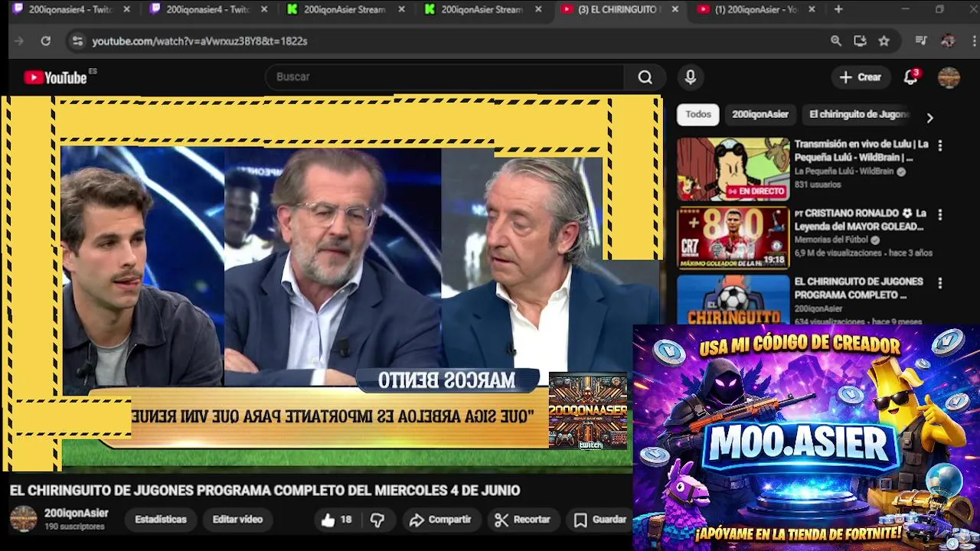The width and height of the screenshot is (980, 551).
Task: Like the video with thumbs up
Action: pos(335,520)
